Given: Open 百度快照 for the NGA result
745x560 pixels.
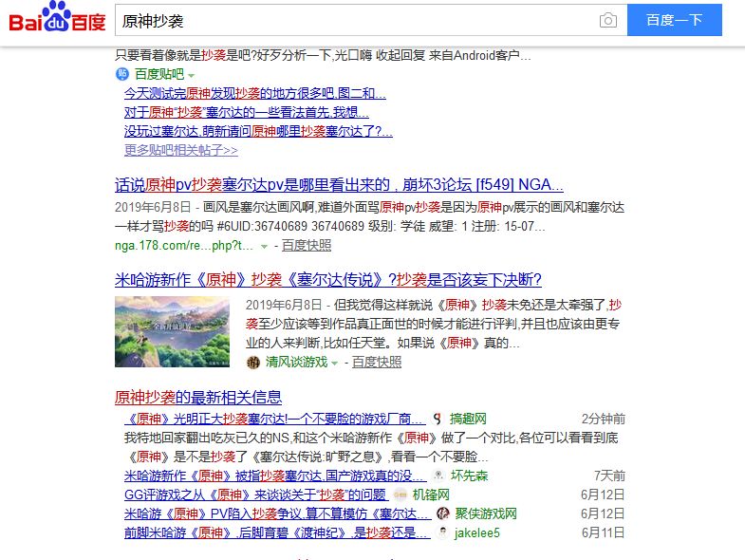Looking at the screenshot, I should coord(307,245).
